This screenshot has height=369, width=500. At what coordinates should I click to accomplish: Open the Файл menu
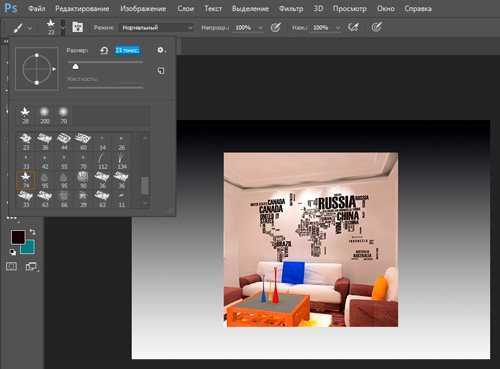tap(36, 9)
